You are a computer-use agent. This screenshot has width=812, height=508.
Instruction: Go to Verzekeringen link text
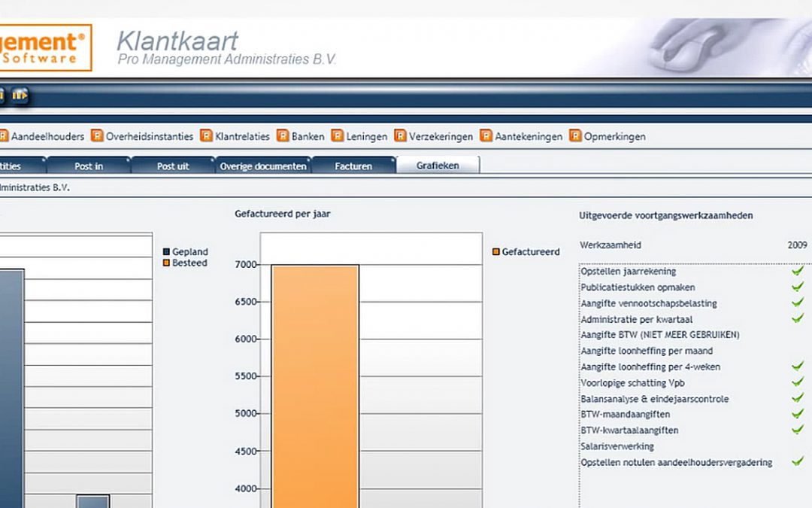[x=441, y=137]
